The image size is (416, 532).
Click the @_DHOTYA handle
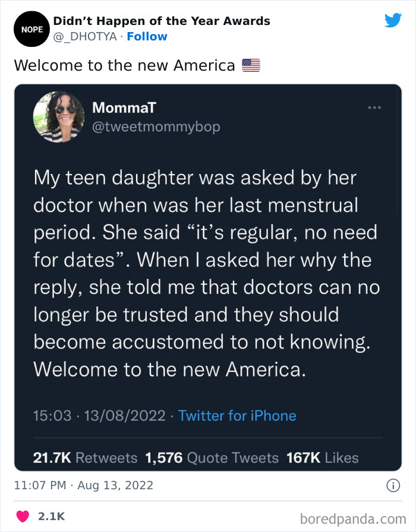click(86, 37)
